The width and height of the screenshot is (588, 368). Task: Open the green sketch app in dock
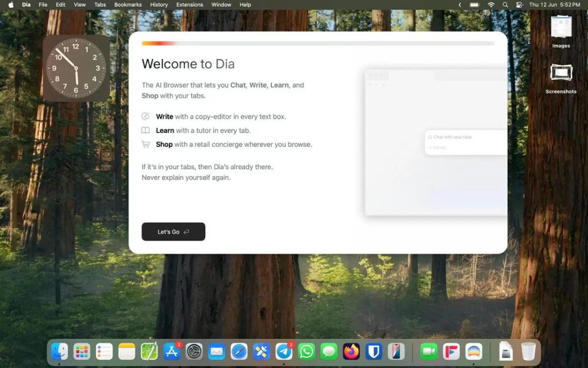(x=149, y=351)
